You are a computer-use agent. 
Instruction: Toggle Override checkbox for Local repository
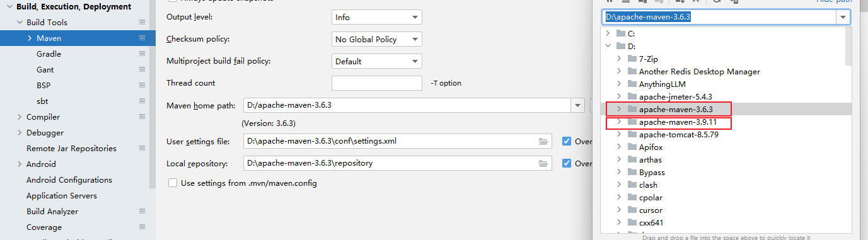coord(567,163)
